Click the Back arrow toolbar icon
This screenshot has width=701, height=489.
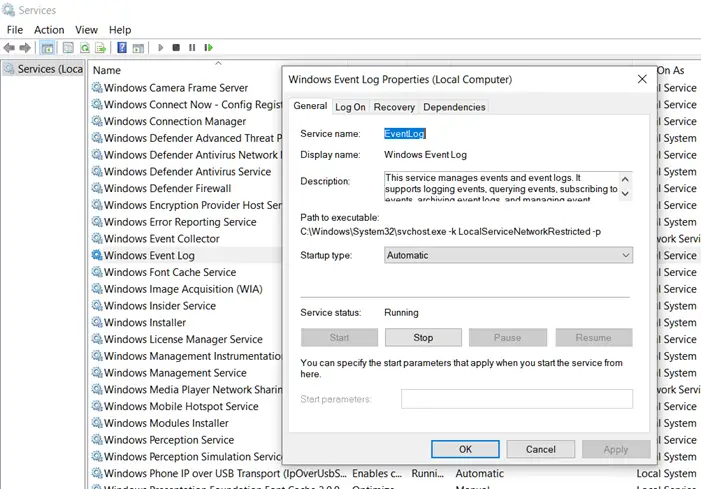pos(9,47)
